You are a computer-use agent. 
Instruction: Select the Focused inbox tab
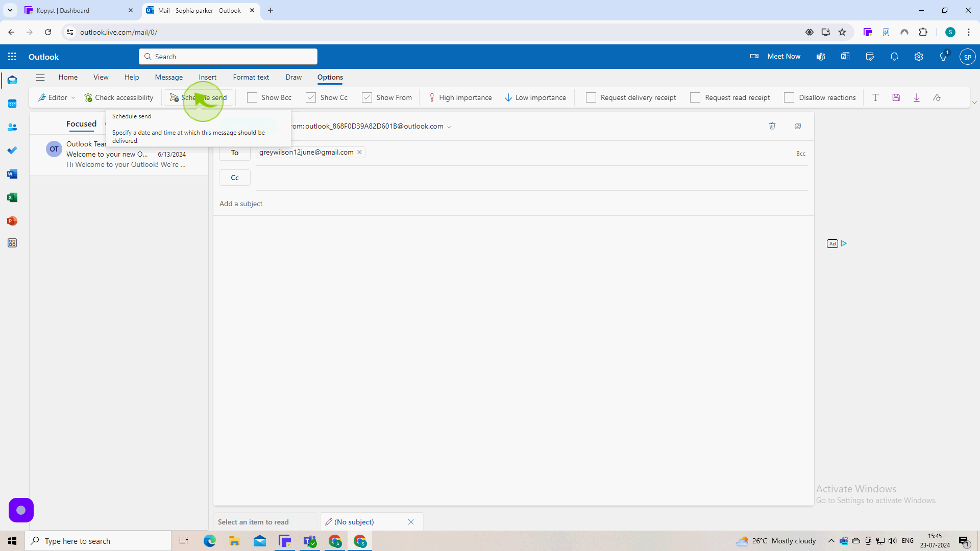[81, 124]
